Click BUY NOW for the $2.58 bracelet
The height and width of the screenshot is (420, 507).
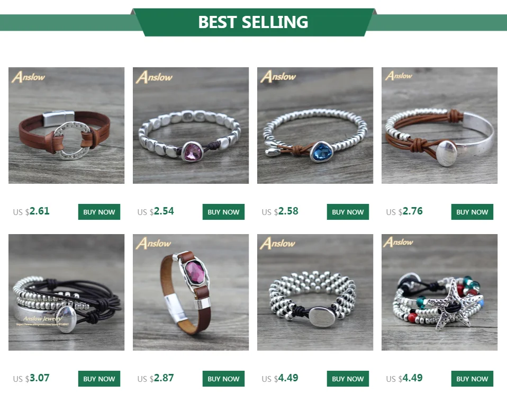pyautogui.click(x=348, y=212)
